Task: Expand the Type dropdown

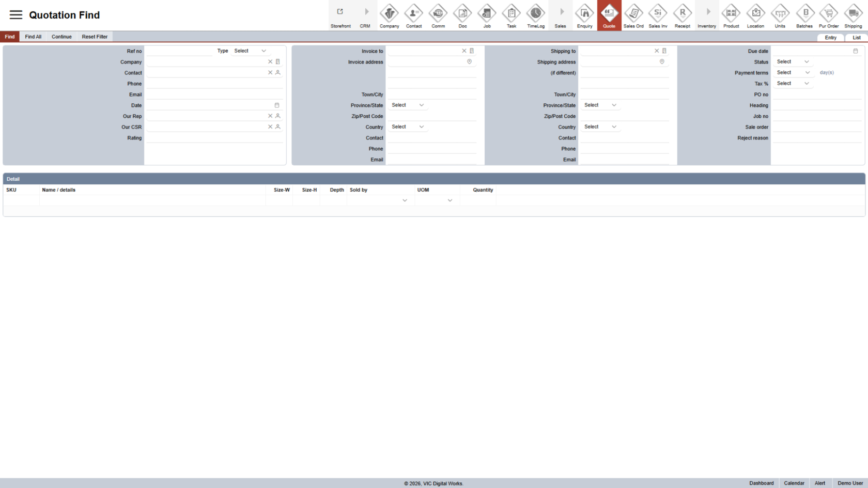Action: 250,51
